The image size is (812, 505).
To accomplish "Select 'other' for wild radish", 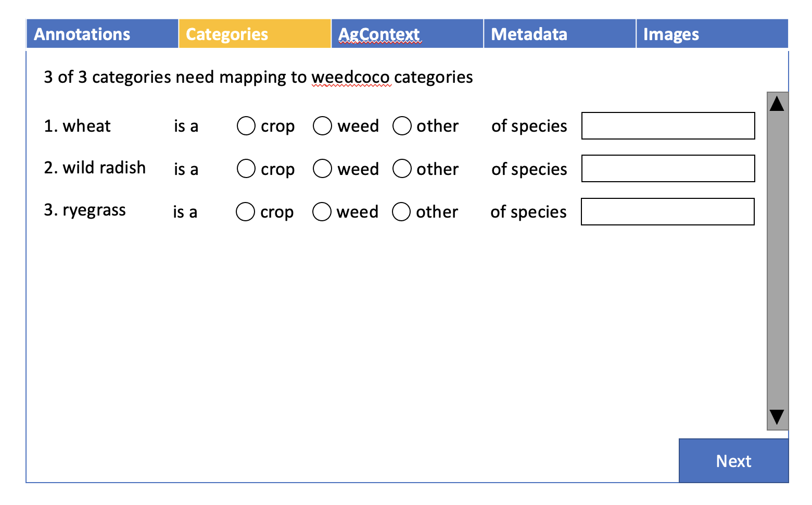I will click(x=401, y=168).
